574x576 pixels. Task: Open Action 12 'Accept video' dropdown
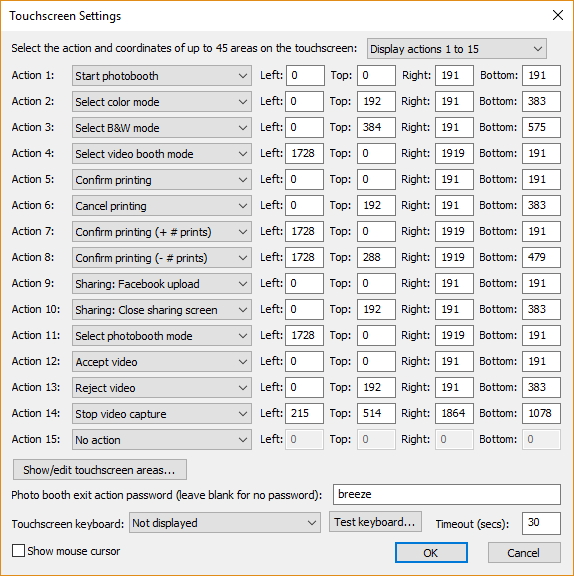[162, 362]
